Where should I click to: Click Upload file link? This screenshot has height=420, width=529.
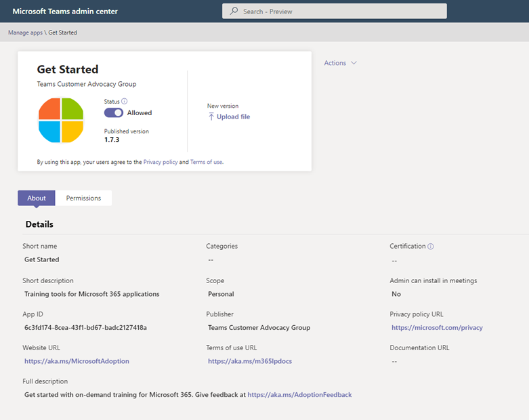point(233,117)
